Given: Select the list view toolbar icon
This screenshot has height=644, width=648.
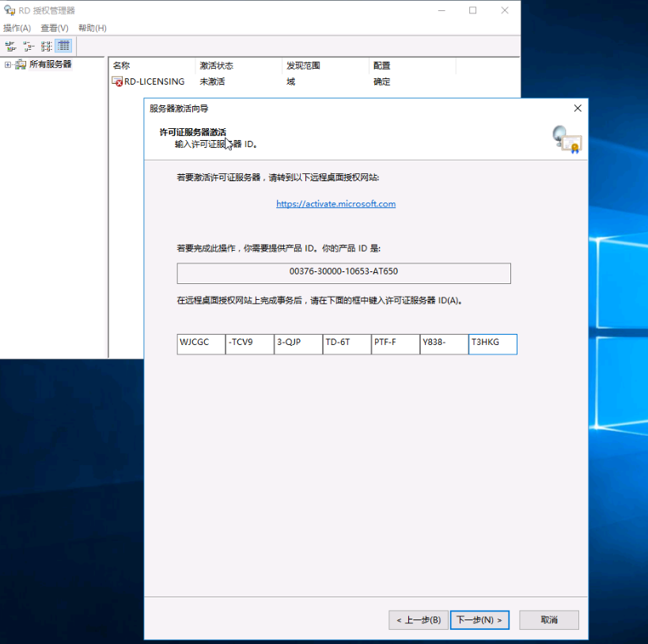Looking at the screenshot, I should click(46, 46).
